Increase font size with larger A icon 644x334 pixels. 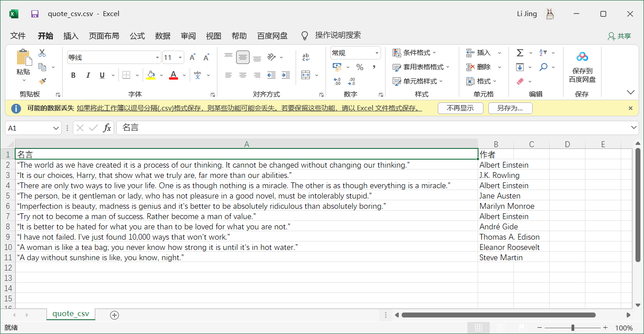(192, 57)
